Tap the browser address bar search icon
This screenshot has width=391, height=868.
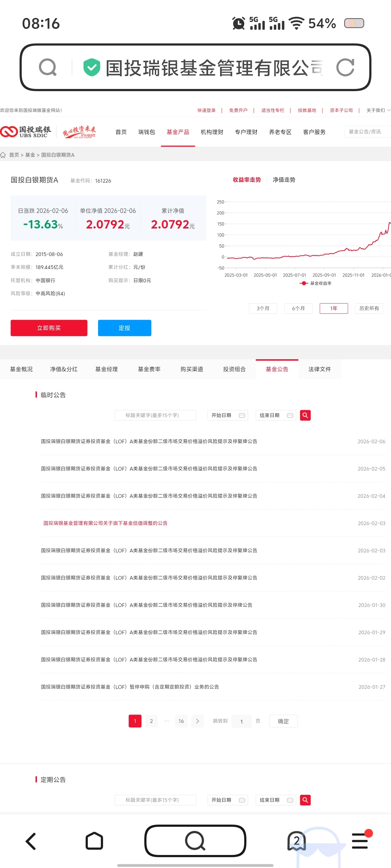pyautogui.click(x=47, y=67)
